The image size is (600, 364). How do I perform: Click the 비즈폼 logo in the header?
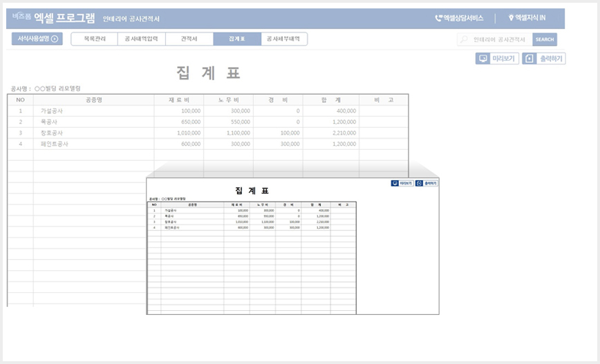click(21, 17)
